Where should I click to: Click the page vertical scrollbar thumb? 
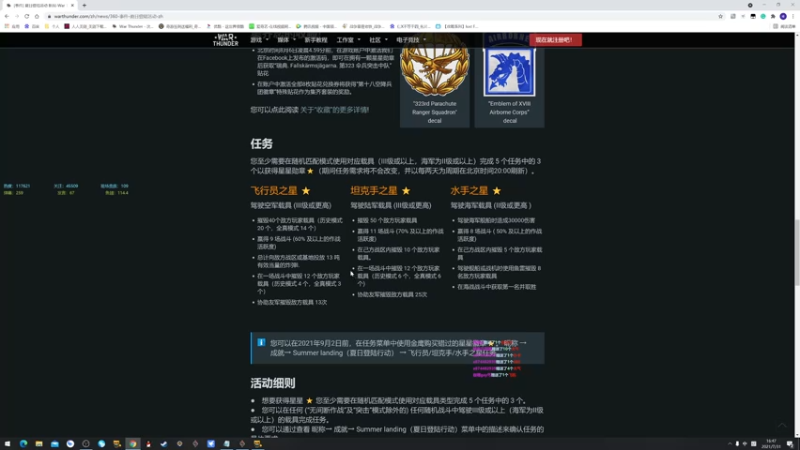(797, 253)
